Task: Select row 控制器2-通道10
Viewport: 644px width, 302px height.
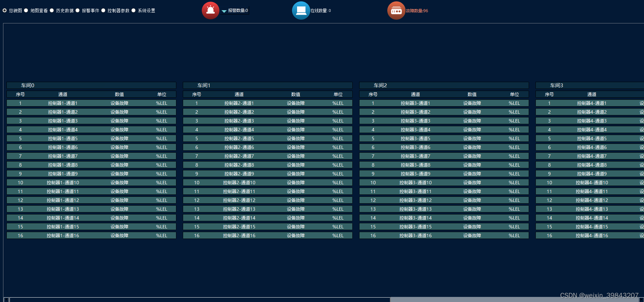Action: coord(268,183)
